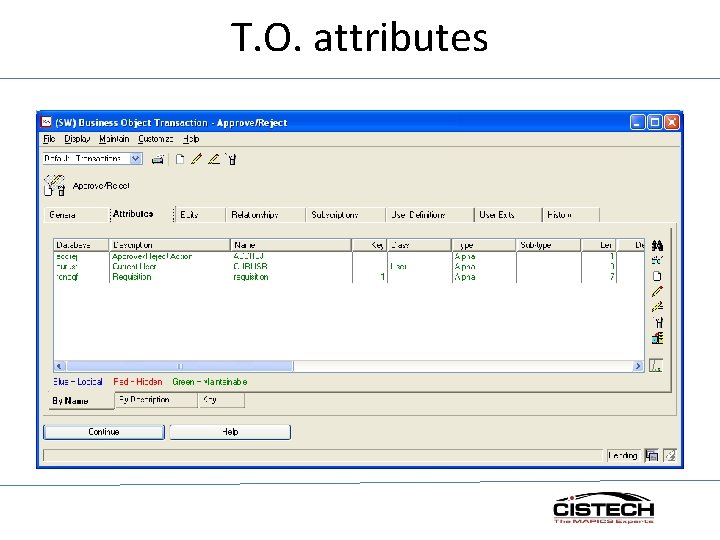Click the Sub-type column header

pos(549,245)
